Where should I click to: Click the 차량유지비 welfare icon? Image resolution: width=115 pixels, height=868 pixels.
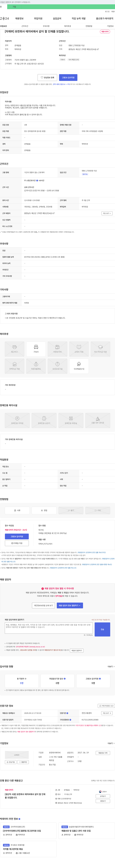tap(57, 349)
